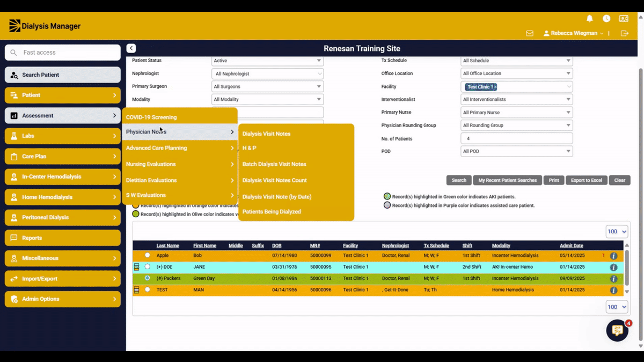Click in the Fast access search field
This screenshot has height=362, width=644.
(x=63, y=53)
